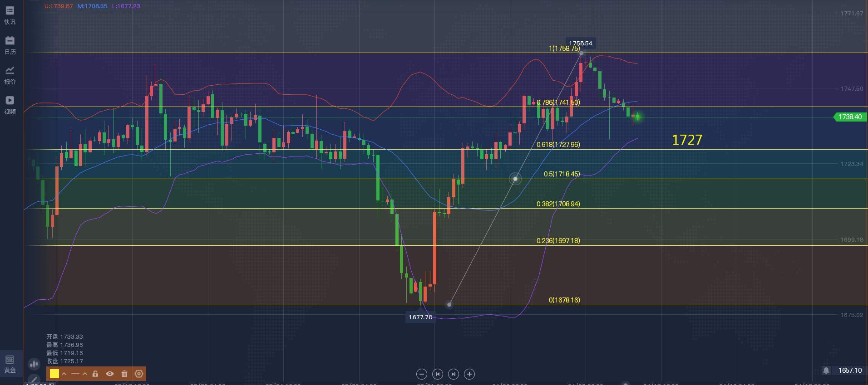Click the 0.786(1741.50) Fibonacci level label
The image size is (868, 385).
[558, 102]
